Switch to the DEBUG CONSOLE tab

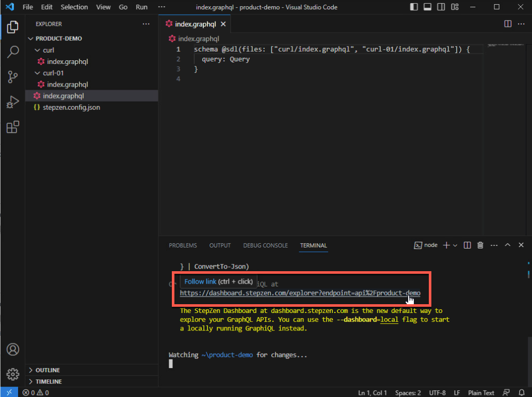click(265, 245)
